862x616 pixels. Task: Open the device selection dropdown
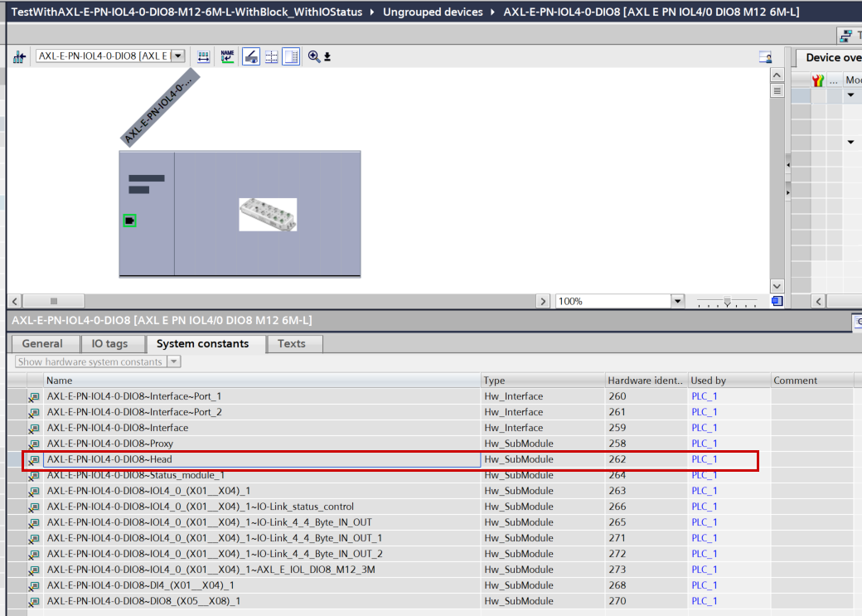(177, 56)
